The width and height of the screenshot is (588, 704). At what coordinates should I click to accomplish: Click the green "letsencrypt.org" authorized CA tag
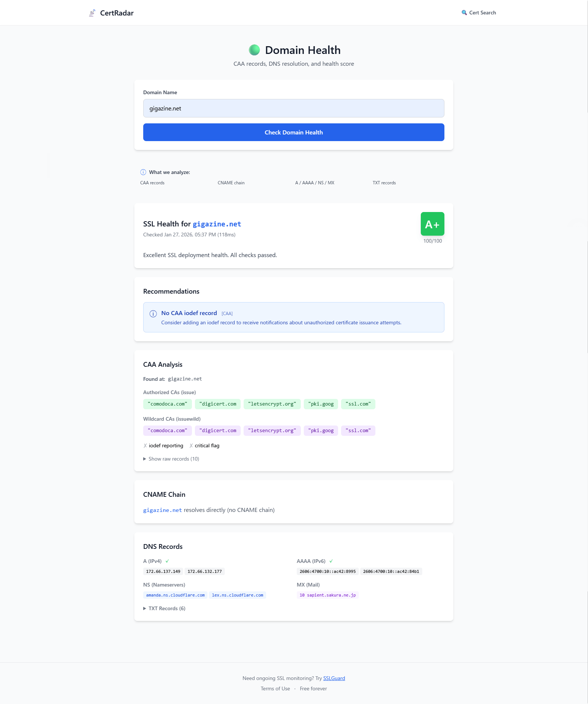click(272, 404)
